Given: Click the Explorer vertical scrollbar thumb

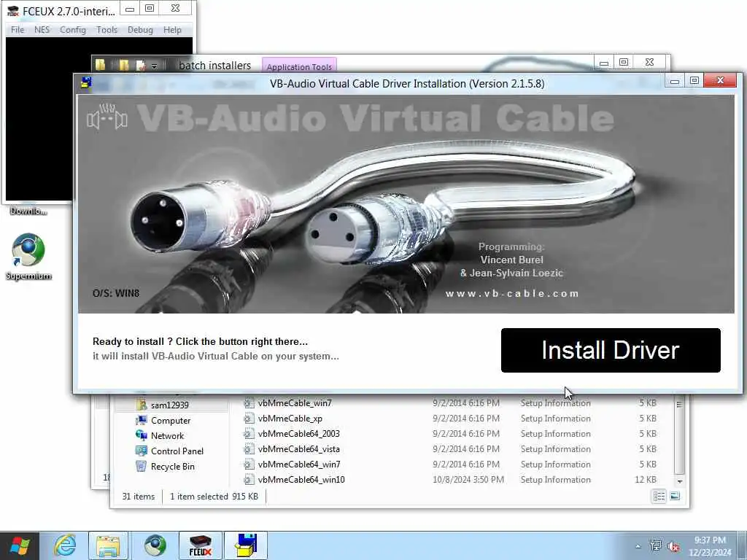Looking at the screenshot, I should pyautogui.click(x=679, y=435).
